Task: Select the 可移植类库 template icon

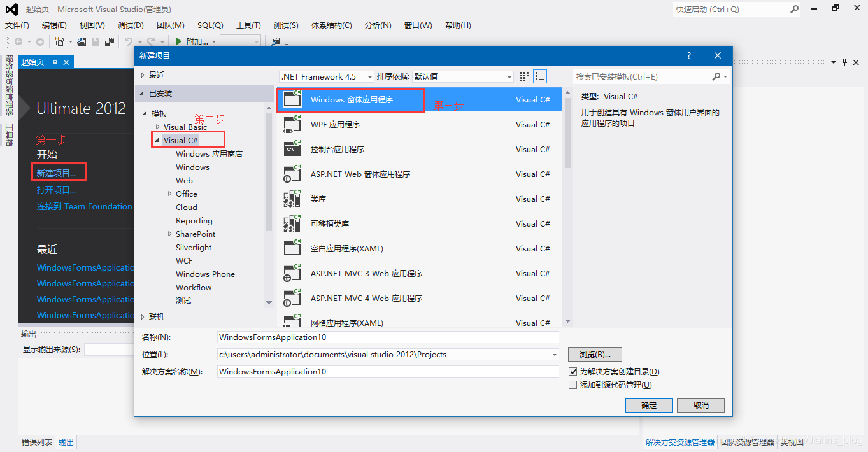Action: pos(292,223)
